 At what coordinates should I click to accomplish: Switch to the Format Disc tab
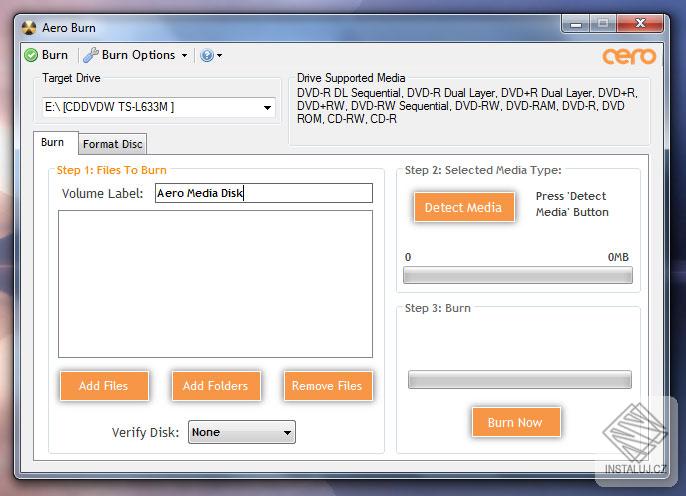112,144
